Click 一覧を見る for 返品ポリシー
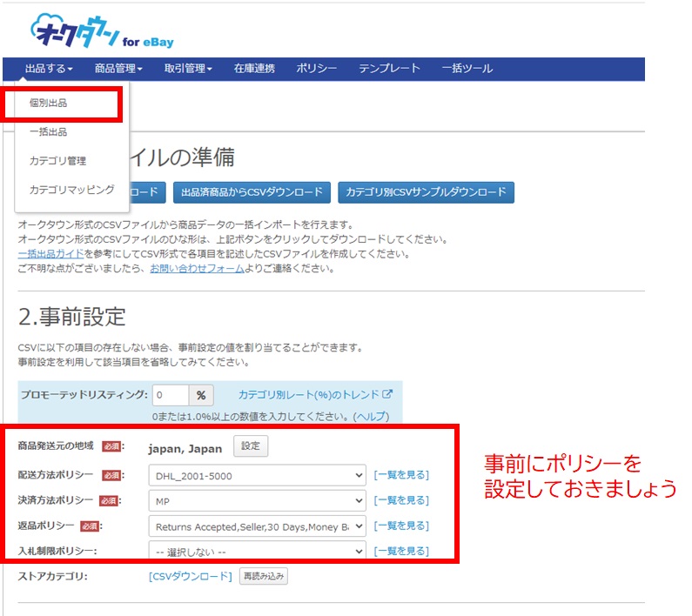The height and width of the screenshot is (616, 692). [401, 526]
